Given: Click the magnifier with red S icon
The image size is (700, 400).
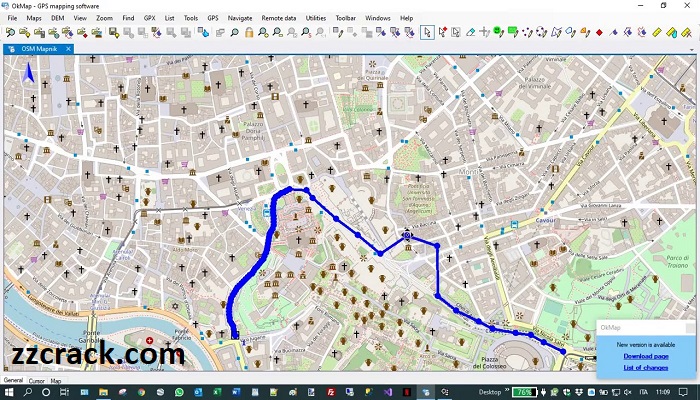Looking at the screenshot, I should tap(306, 32).
